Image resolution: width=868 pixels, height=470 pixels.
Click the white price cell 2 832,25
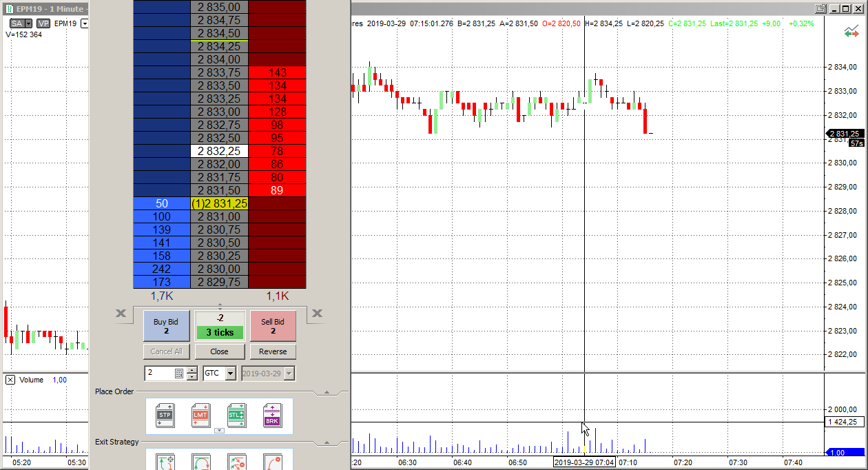click(x=219, y=151)
